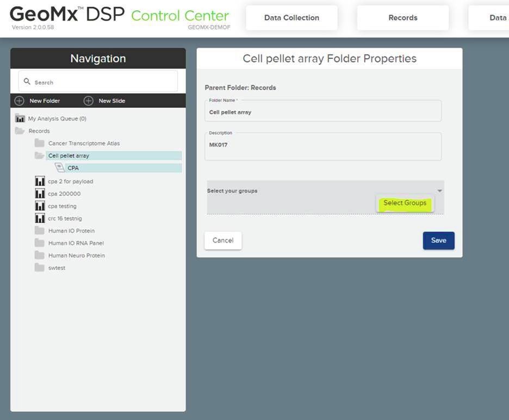Click the crc 16 testnig analysis icon
The height and width of the screenshot is (420, 509).
click(x=40, y=218)
